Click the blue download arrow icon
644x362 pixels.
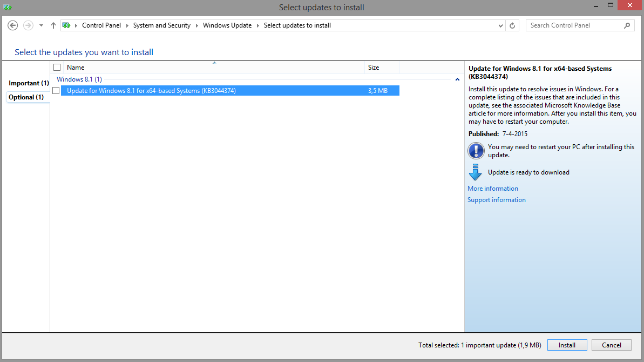click(475, 172)
